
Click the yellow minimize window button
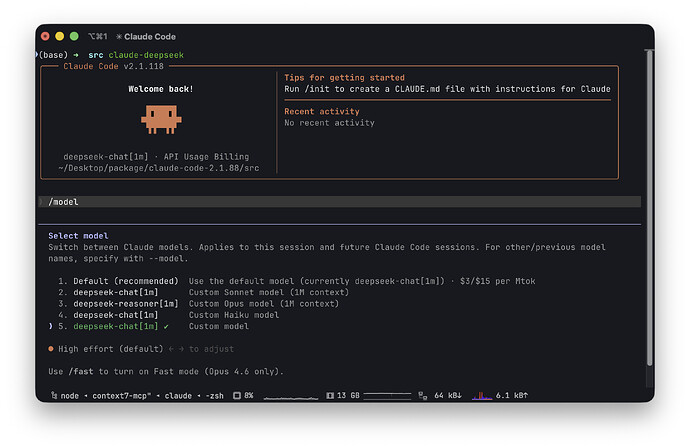point(59,36)
